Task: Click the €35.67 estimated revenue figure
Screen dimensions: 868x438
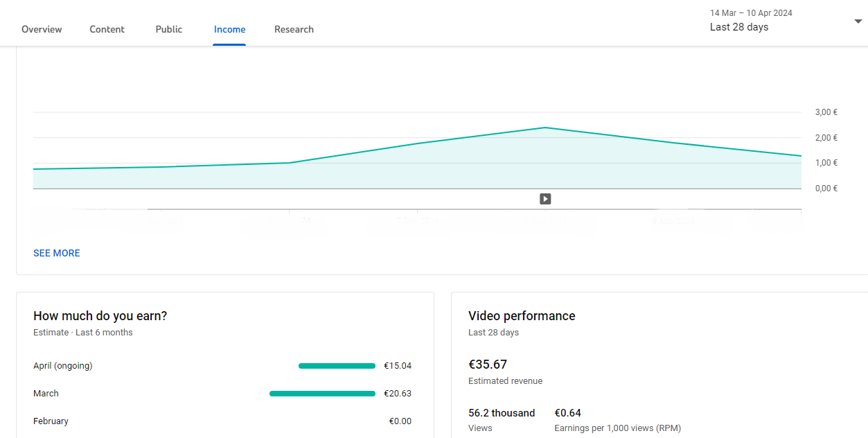Action: tap(488, 365)
